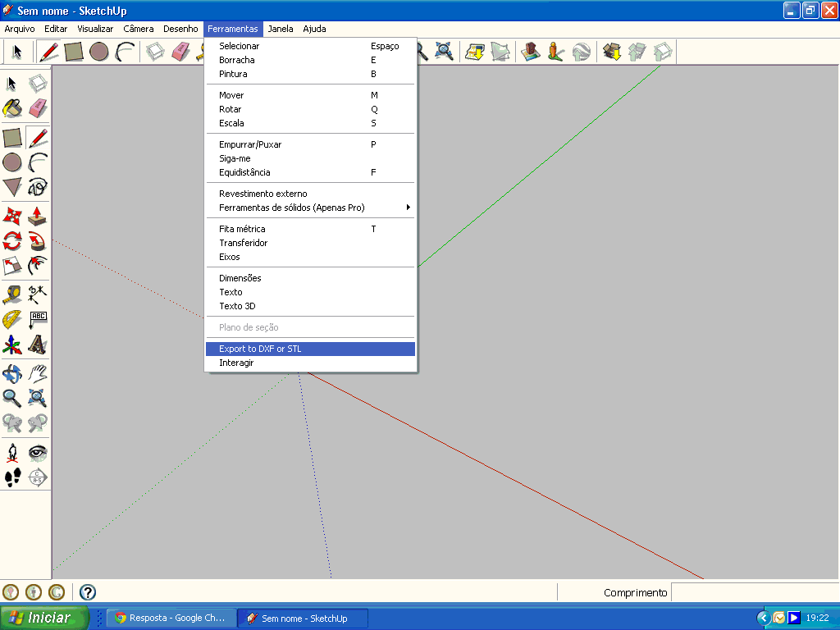Select the Paint Bucket tool in left toolbar
Image resolution: width=840 pixels, height=630 pixels.
click(x=12, y=109)
